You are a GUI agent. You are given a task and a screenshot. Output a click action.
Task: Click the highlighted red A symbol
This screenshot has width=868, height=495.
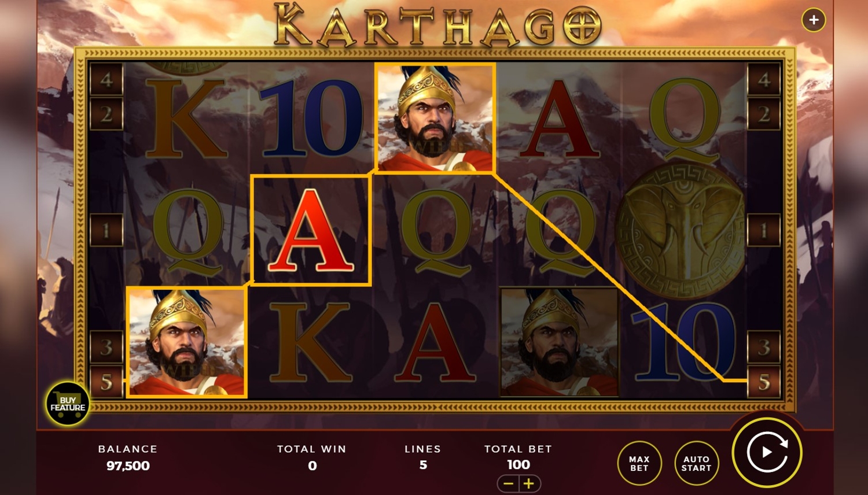pos(311,231)
